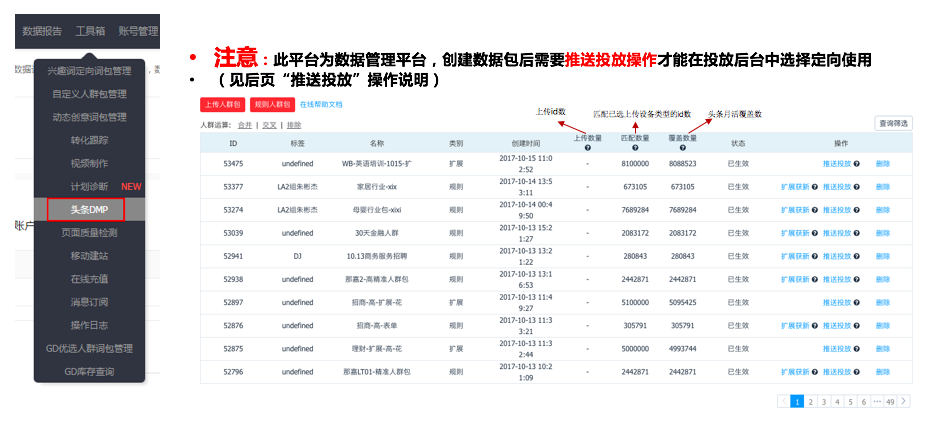This screenshot has width=928, height=424.
Task: Click help icon beside 推送投放 in row 52941
Action: (x=856, y=256)
